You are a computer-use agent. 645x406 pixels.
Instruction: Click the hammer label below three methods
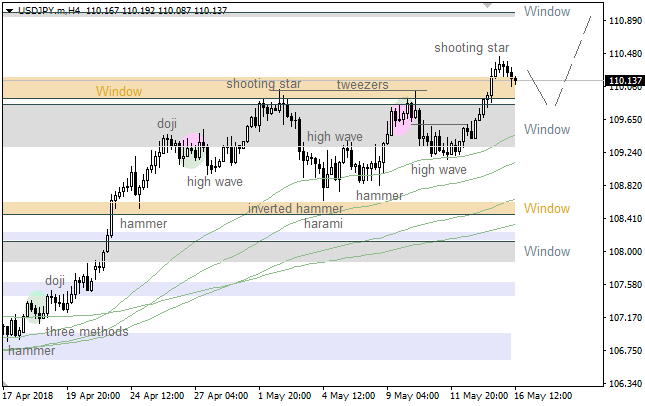pyautogui.click(x=31, y=351)
